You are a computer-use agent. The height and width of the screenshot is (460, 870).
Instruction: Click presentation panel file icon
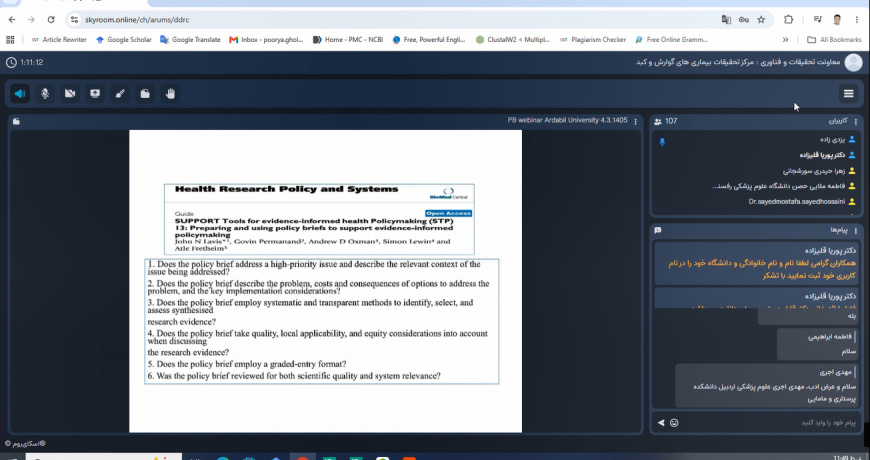(17, 121)
